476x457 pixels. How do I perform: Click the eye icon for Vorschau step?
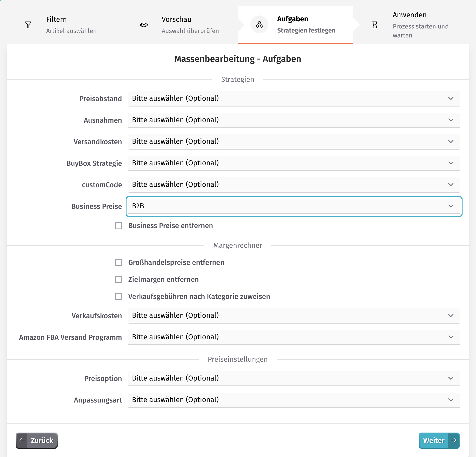tap(144, 25)
